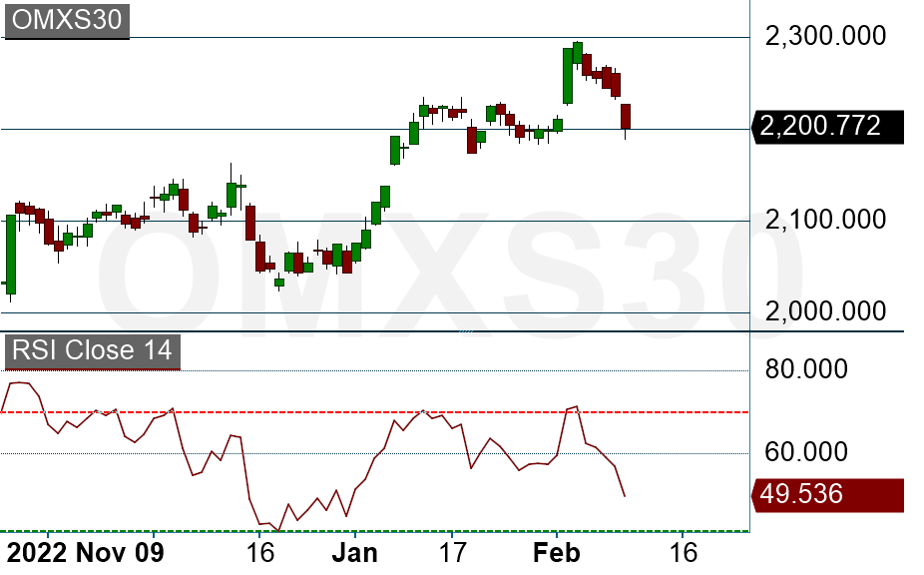Click the red dashed RSI overbought line

(x=375, y=412)
